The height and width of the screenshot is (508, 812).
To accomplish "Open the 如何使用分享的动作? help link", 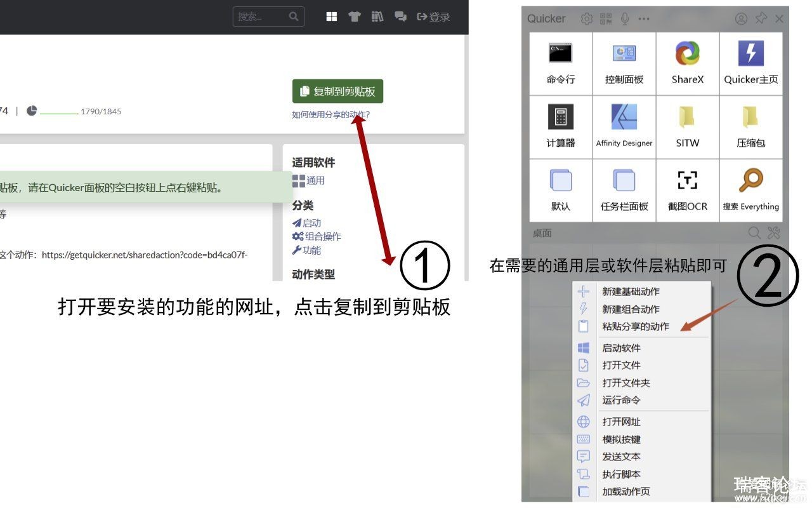I will coord(331,115).
